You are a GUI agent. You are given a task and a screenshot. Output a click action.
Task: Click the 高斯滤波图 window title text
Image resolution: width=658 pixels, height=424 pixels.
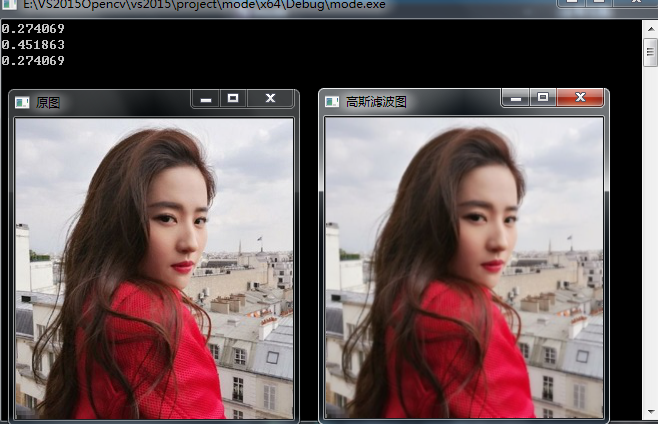(376, 102)
